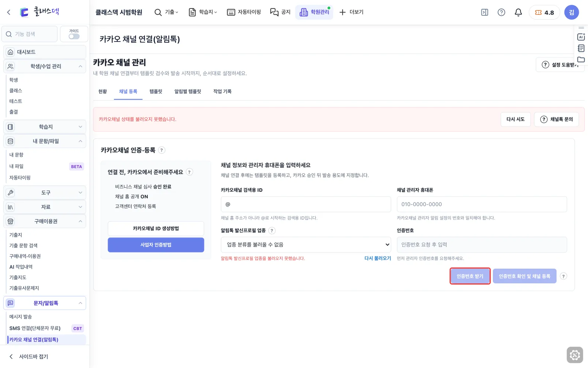
Task: Click the 사업자 인증방법 button
Action: tap(156, 245)
